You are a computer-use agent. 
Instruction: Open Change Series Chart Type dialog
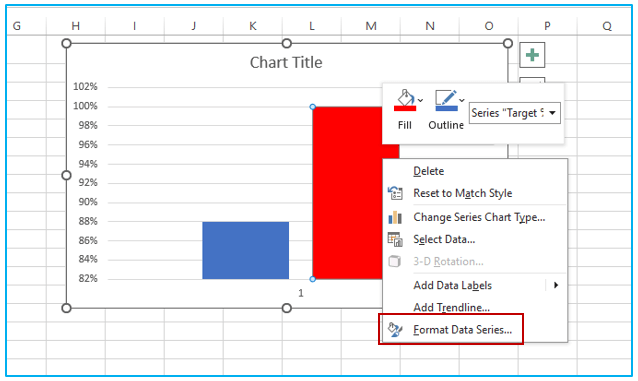[x=479, y=217]
